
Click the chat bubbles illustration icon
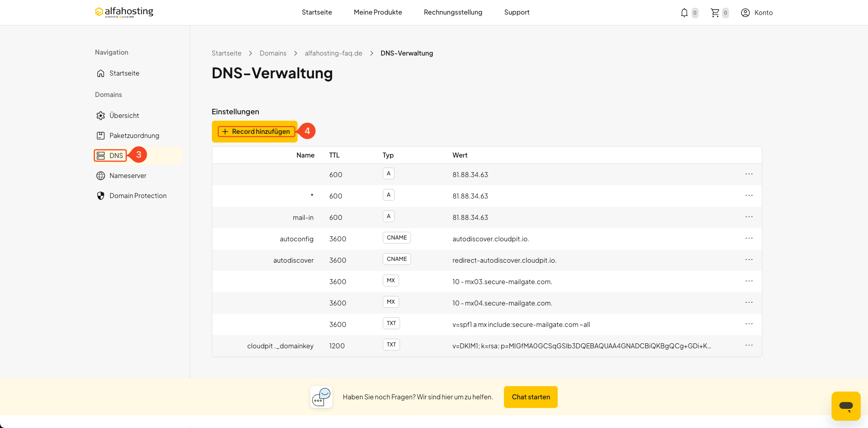[321, 397]
